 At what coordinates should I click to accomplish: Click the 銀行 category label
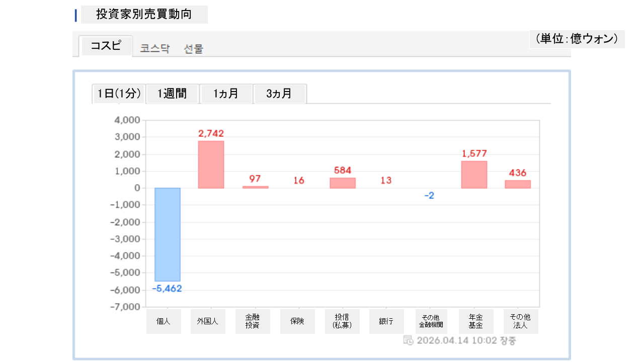386,321
